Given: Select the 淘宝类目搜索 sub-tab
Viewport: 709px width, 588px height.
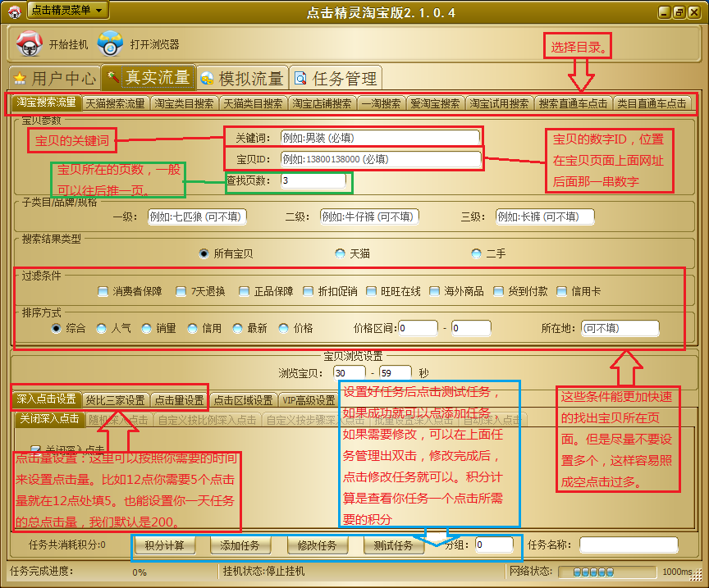Looking at the screenshot, I should pos(184,103).
